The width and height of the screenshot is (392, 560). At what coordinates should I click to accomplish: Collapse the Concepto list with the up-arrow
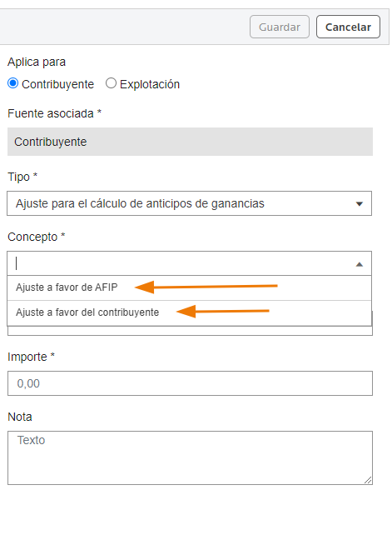pyautogui.click(x=360, y=264)
